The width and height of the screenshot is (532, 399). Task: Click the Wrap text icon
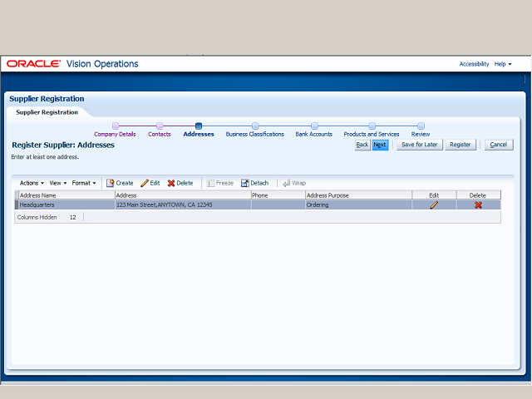286,183
